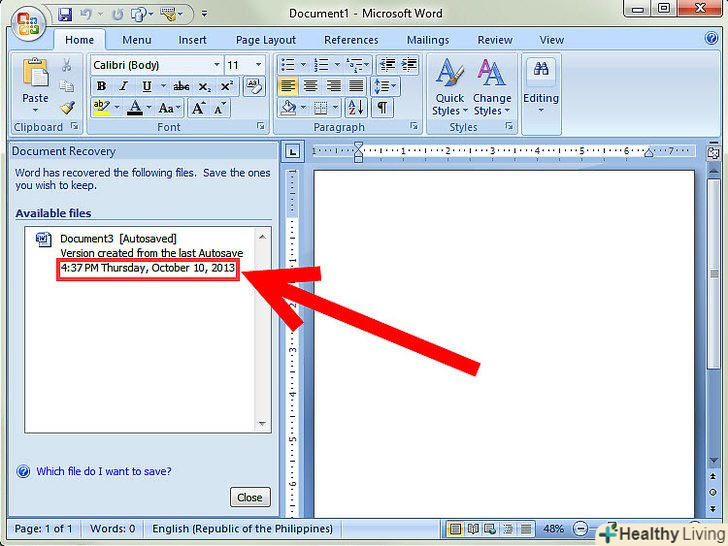Click the Word Help question icon
The width and height of the screenshot is (728, 546).
point(711,38)
